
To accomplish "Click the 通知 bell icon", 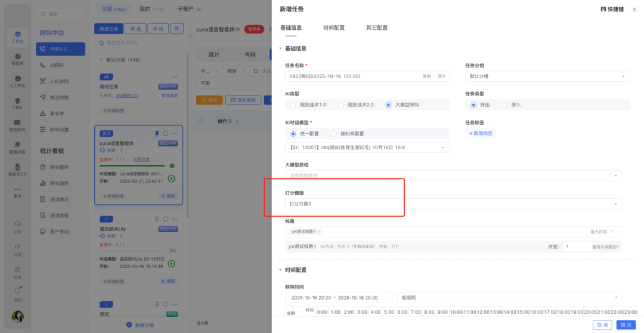I will (x=17, y=292).
